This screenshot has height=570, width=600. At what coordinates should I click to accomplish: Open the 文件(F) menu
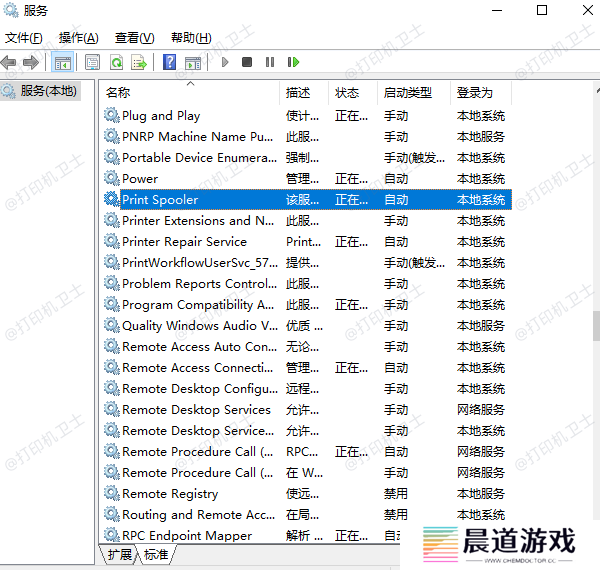(23, 38)
